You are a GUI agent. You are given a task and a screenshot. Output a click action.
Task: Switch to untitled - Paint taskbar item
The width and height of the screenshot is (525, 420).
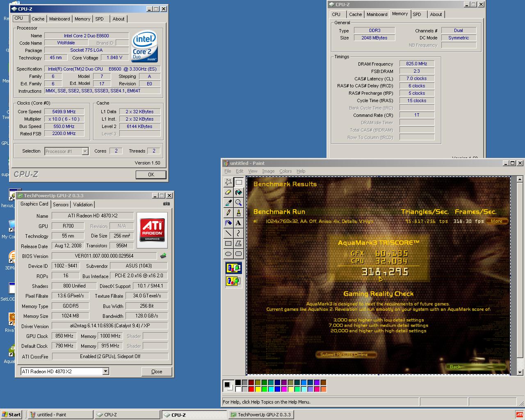click(x=60, y=415)
